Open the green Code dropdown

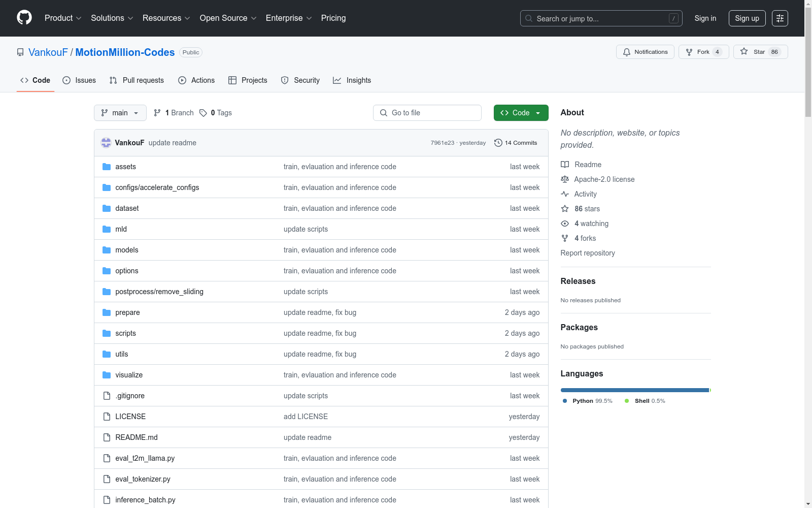(x=521, y=113)
